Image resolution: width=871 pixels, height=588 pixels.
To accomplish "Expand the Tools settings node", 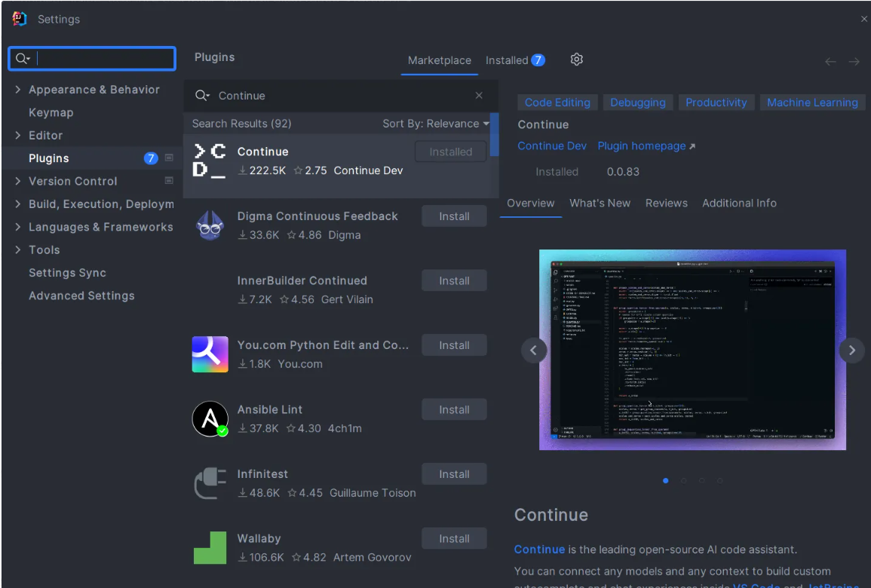I will click(18, 250).
